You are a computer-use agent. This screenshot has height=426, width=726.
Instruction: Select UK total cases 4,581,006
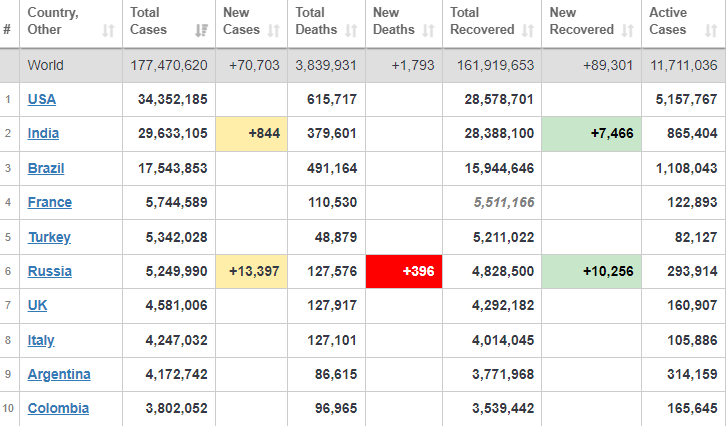click(176, 306)
